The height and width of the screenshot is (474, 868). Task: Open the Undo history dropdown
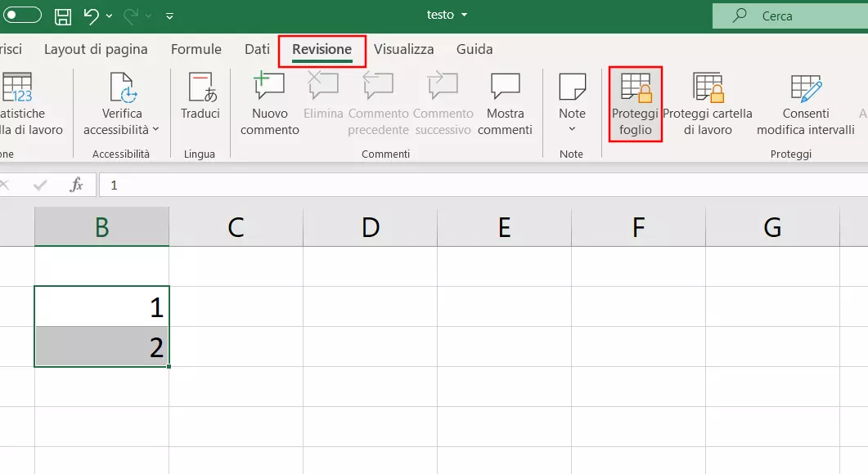click(x=109, y=16)
